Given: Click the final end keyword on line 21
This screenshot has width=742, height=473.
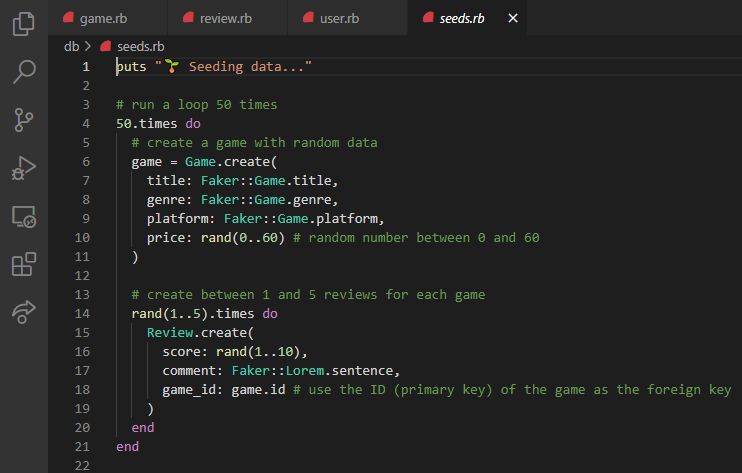Looking at the screenshot, I should click(x=127, y=447).
